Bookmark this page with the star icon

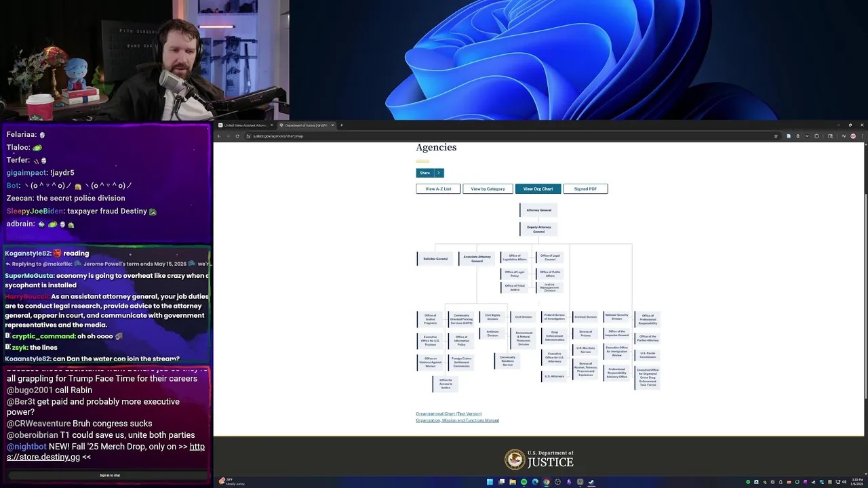pos(776,136)
